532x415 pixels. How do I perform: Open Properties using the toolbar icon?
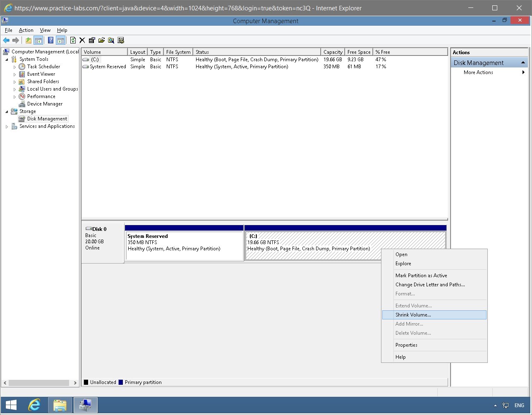click(x=91, y=40)
